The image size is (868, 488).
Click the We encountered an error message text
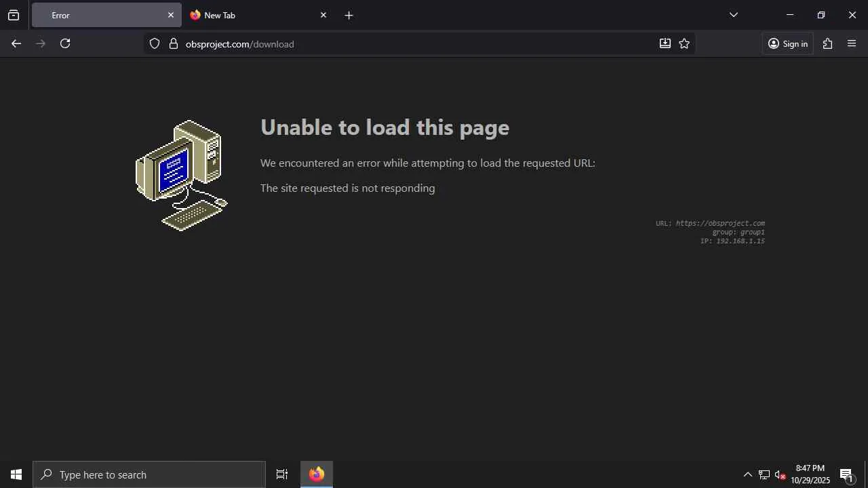coord(428,163)
